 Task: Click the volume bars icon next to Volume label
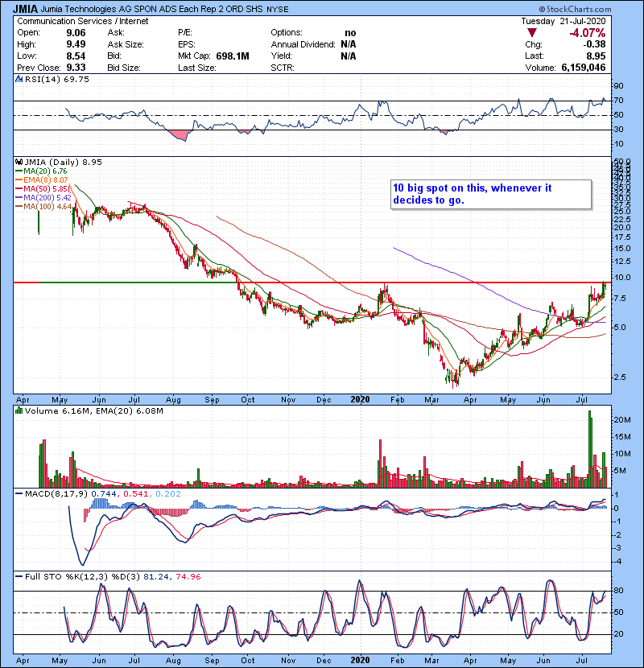pyautogui.click(x=19, y=410)
